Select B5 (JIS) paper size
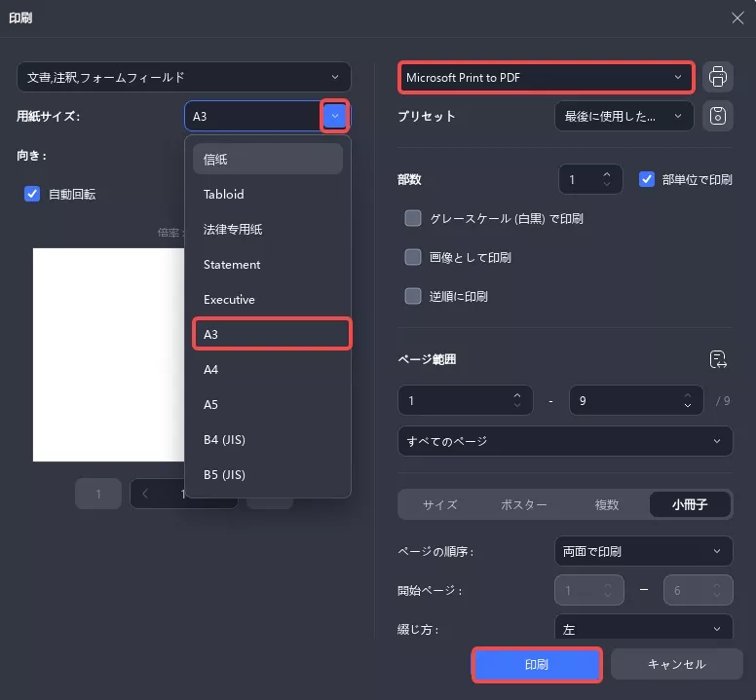Screen dimensions: 756x700 tap(268, 474)
